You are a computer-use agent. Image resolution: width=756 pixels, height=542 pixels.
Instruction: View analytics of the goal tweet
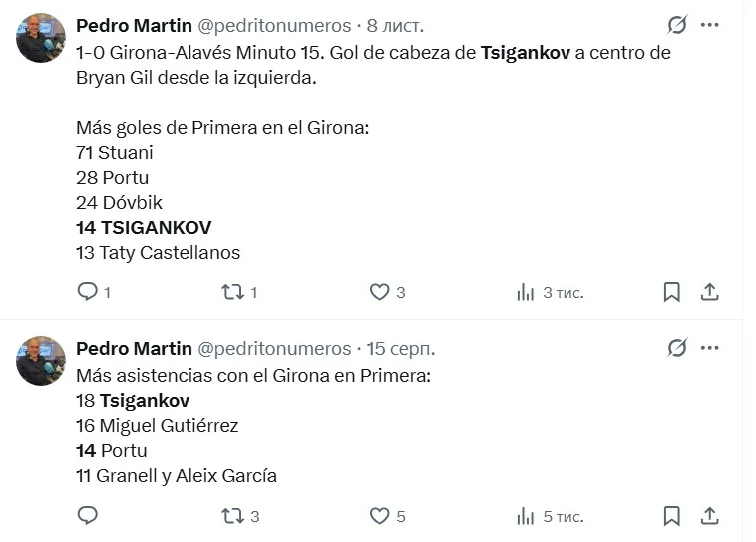[526, 292]
